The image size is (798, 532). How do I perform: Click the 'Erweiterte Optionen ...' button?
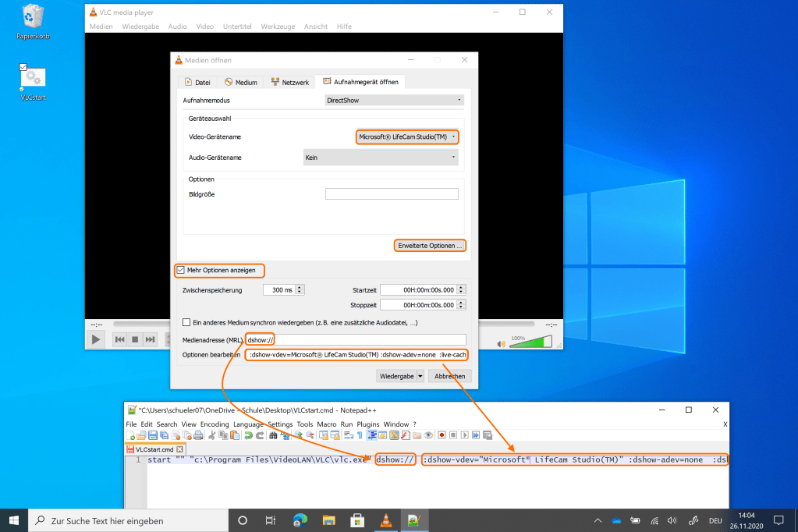[x=430, y=246]
